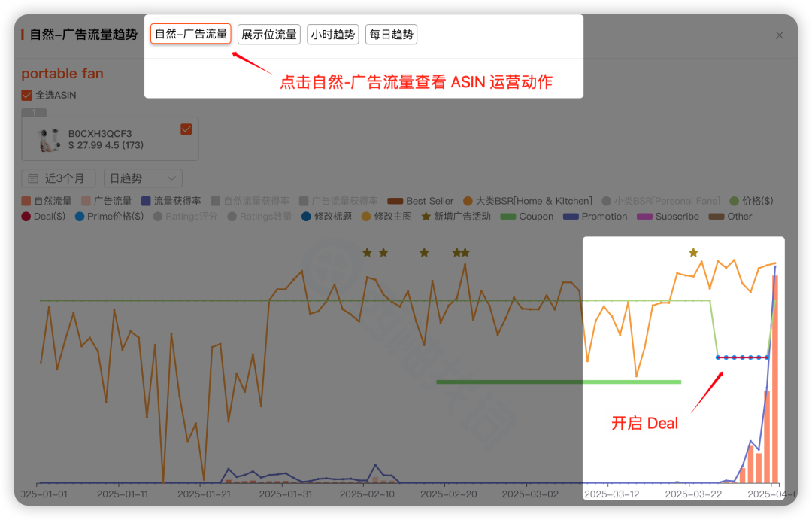The image size is (812, 520).
Task: Open the 日趋势 dropdown
Action: [142, 176]
